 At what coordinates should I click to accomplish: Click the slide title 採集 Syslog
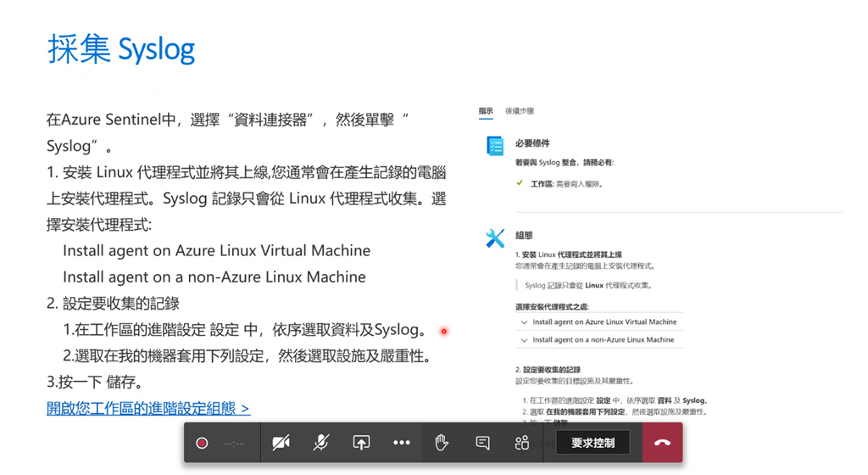coord(121,49)
